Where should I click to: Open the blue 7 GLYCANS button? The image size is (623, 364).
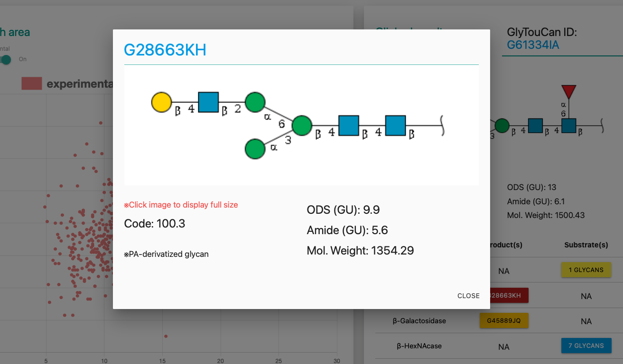pyautogui.click(x=586, y=346)
